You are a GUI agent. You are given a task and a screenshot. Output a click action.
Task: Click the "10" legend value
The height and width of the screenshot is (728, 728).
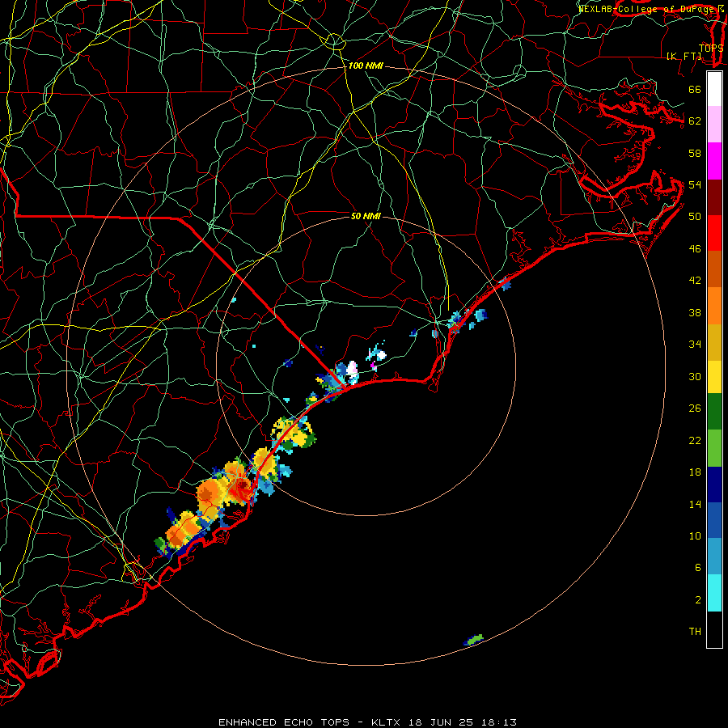pyautogui.click(x=695, y=535)
